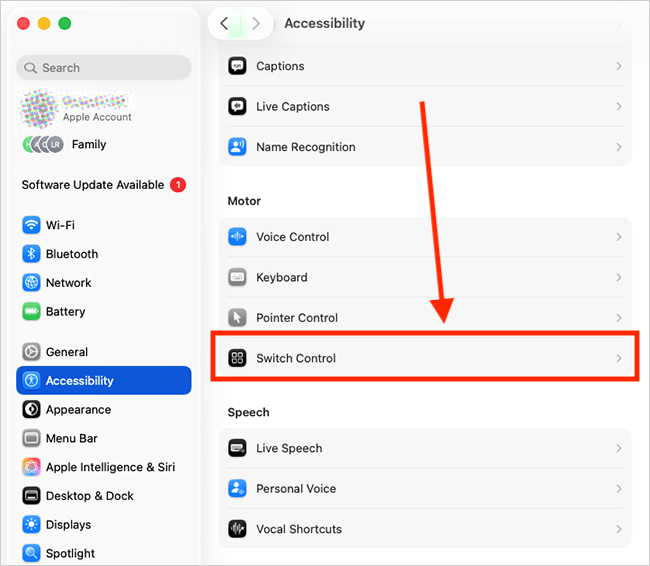This screenshot has width=650, height=566.
Task: Click the Personal Voice icon
Action: point(237,489)
